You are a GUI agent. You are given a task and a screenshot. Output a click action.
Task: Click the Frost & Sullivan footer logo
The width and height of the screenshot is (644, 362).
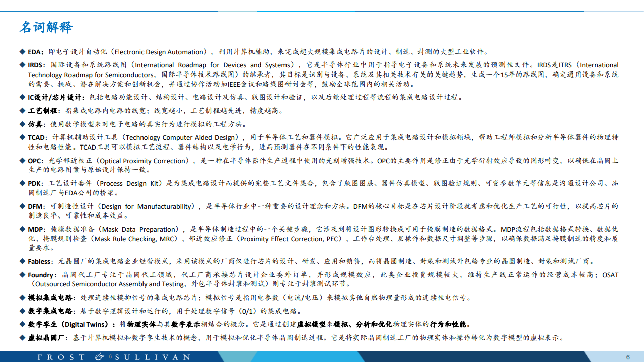[111, 356]
